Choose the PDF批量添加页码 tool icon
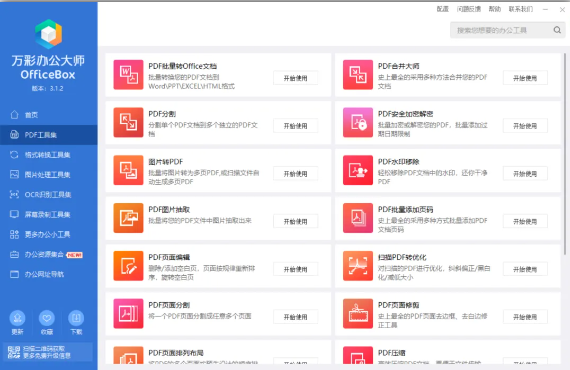570x370 pixels. [x=358, y=218]
